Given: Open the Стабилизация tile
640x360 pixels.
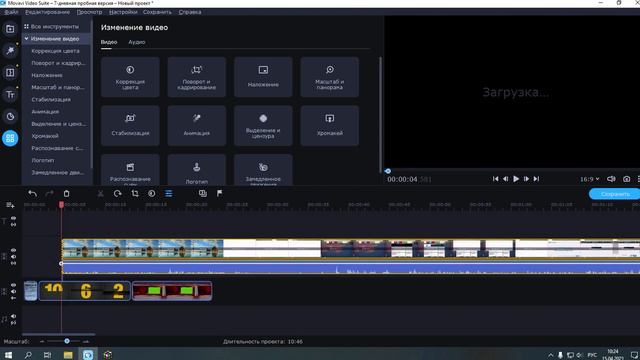Looking at the screenshot, I should click(x=130, y=126).
